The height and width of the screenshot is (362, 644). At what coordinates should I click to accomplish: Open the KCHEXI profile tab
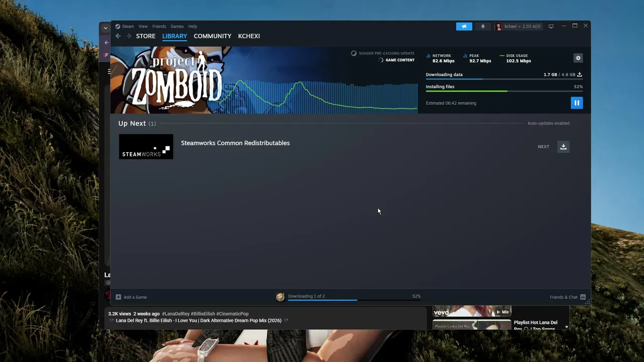(x=249, y=36)
